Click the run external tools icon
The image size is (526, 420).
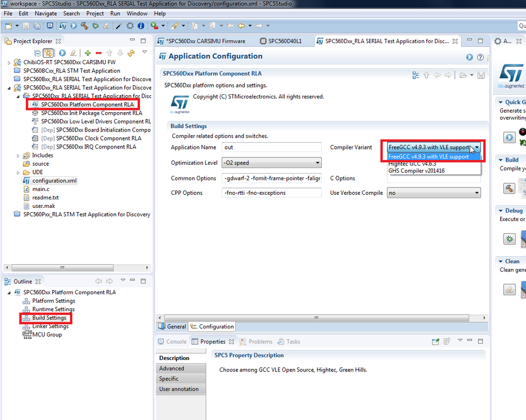[154, 26]
